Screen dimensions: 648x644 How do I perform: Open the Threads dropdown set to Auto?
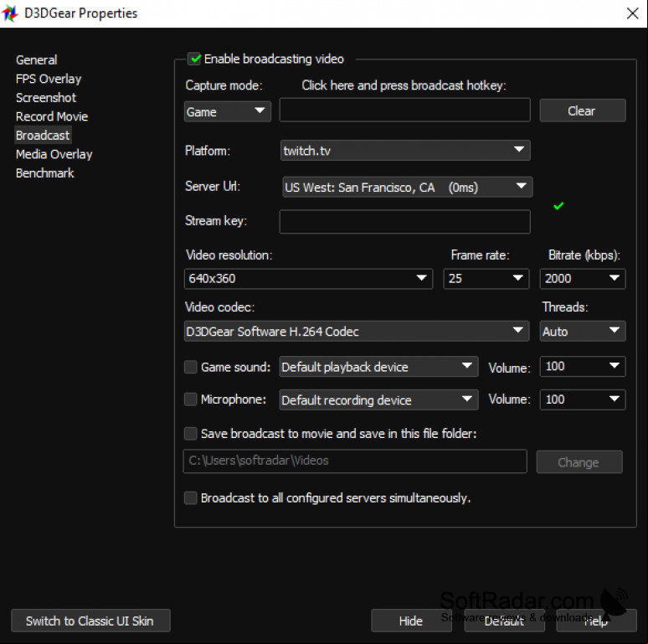(x=583, y=331)
